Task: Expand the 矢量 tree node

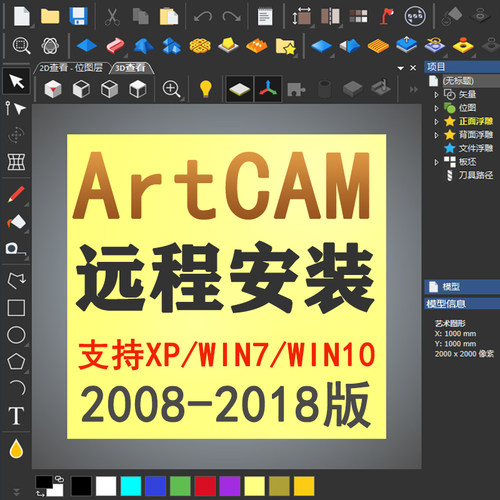Action: pos(436,95)
